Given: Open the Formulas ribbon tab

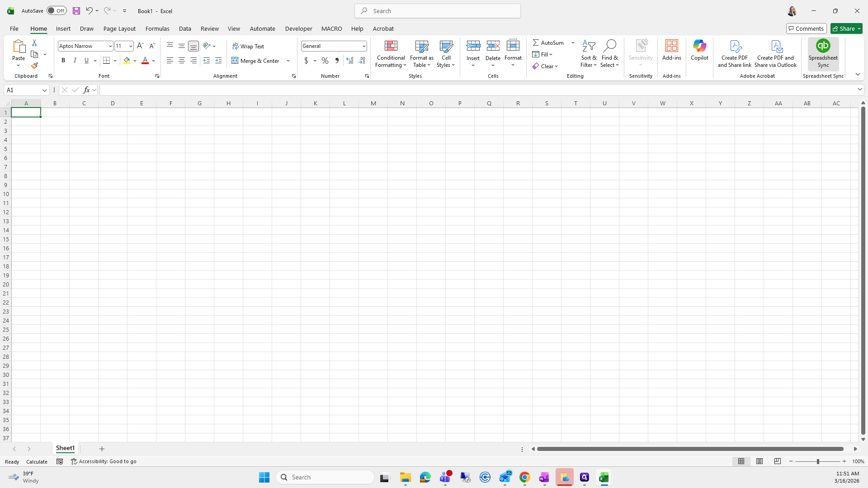Looking at the screenshot, I should point(157,28).
